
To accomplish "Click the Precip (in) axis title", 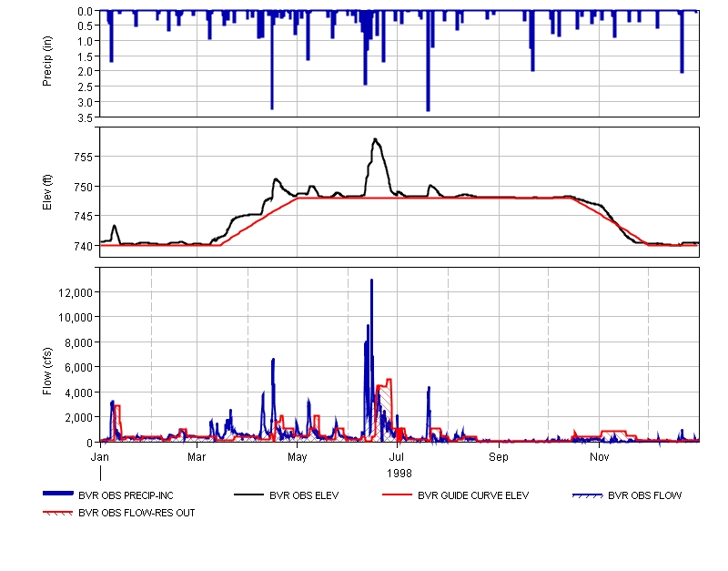I will click(47, 64).
